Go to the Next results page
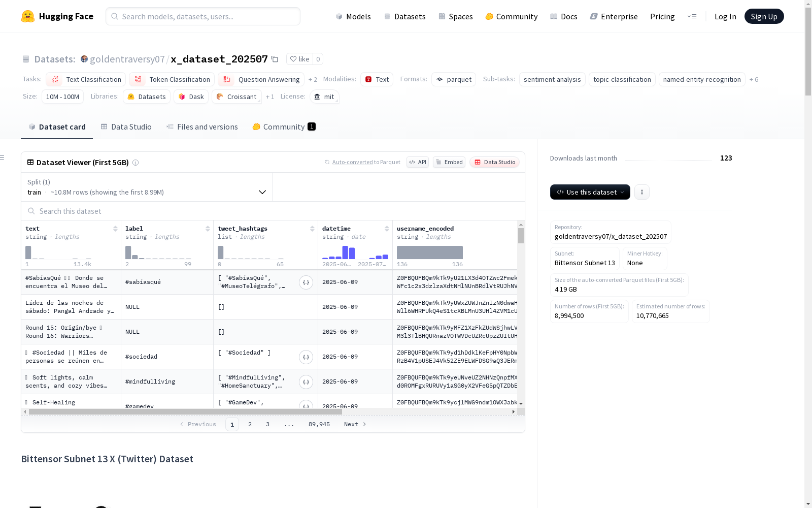812x508 pixels. point(355,424)
